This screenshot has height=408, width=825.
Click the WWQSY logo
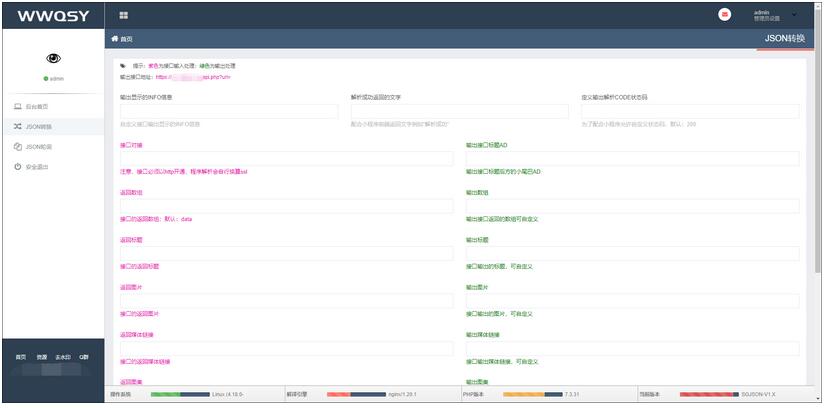point(53,16)
